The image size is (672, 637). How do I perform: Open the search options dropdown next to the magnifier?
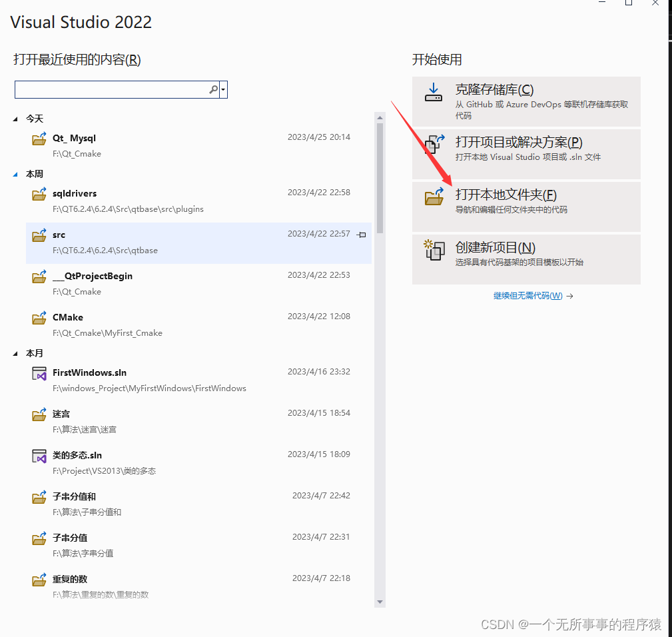224,89
